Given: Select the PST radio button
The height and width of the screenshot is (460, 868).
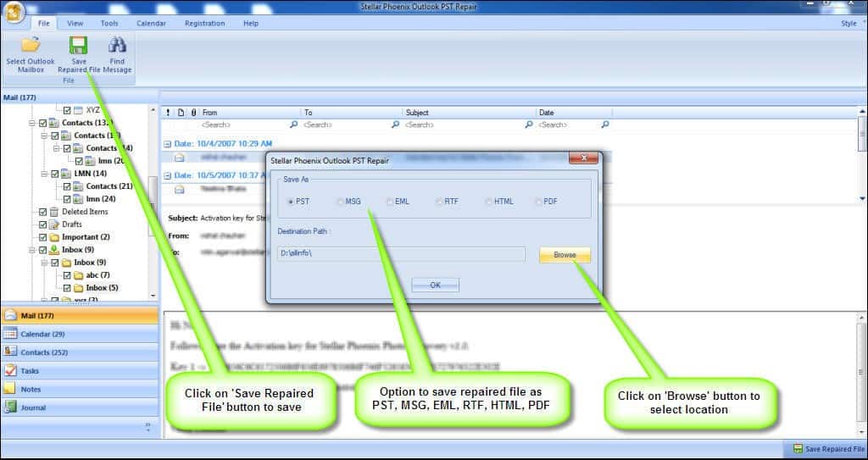Looking at the screenshot, I should tap(291, 202).
